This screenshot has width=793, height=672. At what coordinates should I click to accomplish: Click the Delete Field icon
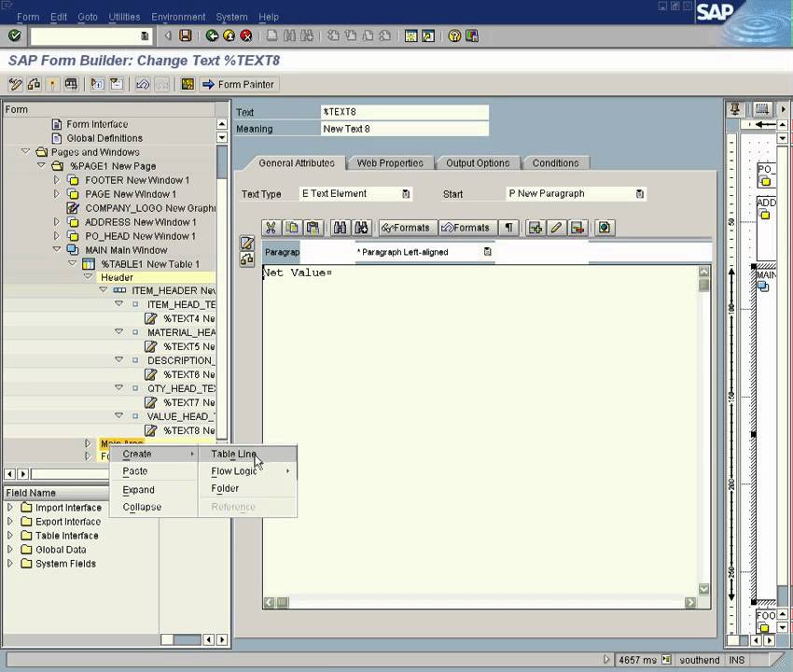(577, 228)
